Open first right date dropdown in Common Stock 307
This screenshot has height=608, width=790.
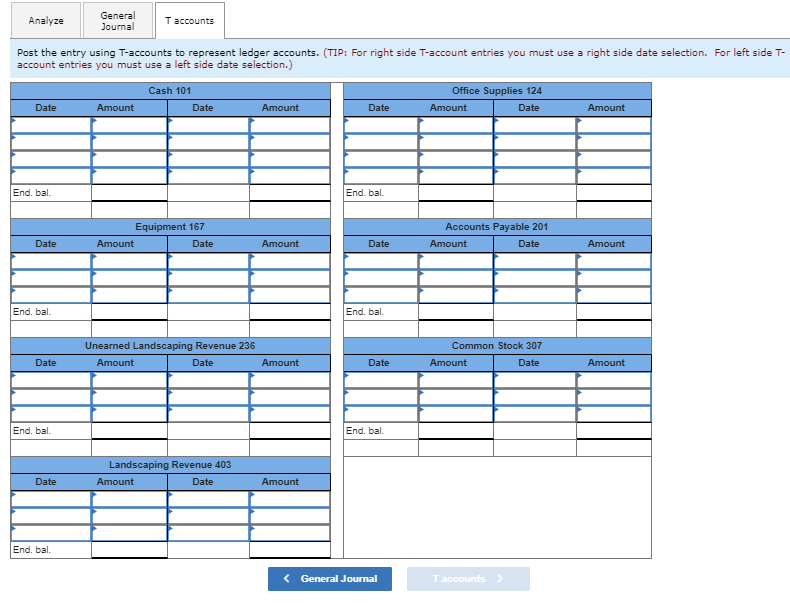coord(535,380)
